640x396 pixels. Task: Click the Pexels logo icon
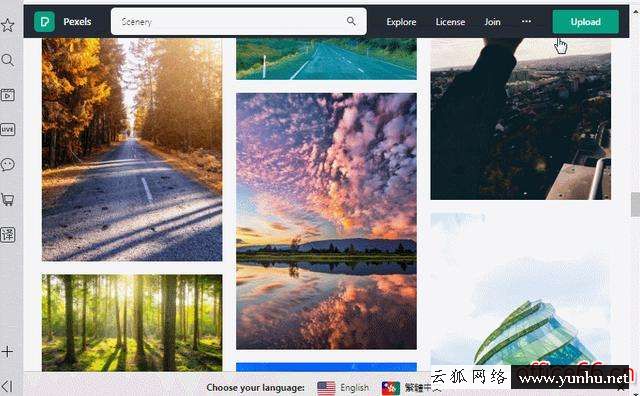pyautogui.click(x=44, y=22)
